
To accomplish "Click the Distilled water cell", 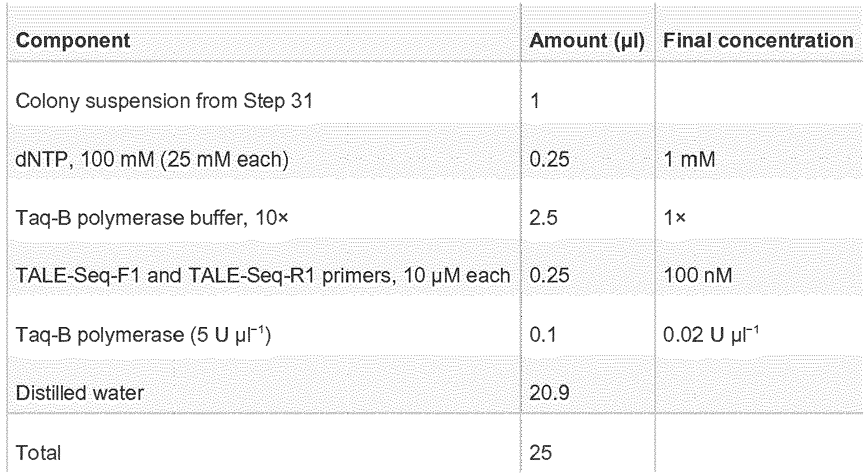I will tap(80, 393).
